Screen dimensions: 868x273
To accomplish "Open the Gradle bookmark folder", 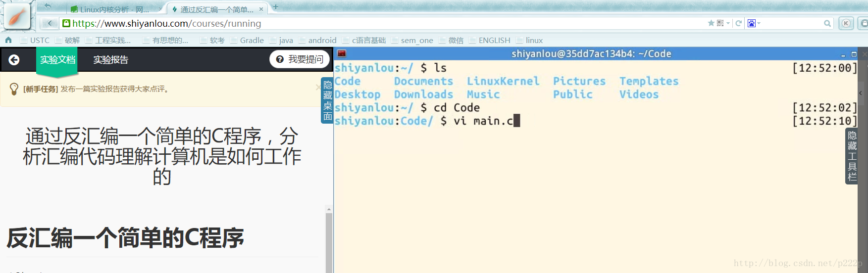I will coord(247,40).
